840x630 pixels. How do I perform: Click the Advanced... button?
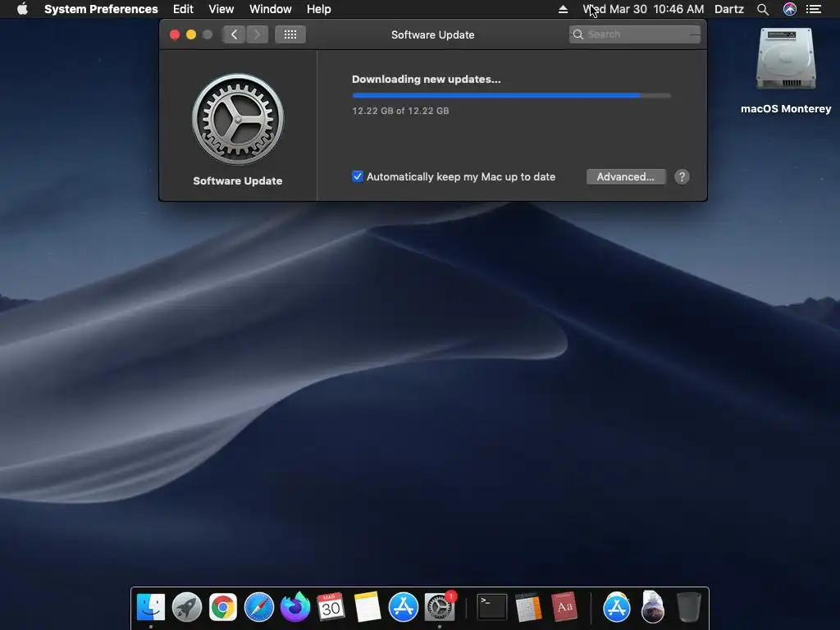point(626,177)
